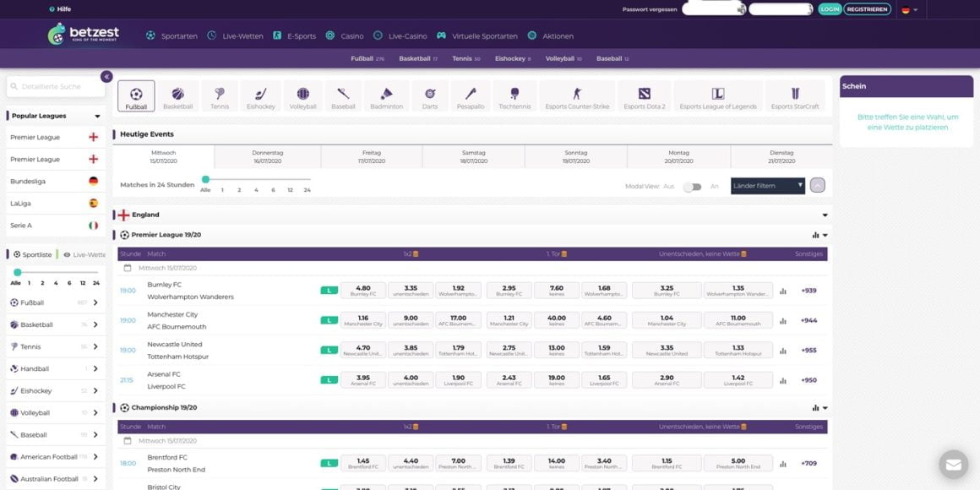Image resolution: width=980 pixels, height=490 pixels.
Task: Select the Fußball sport icon tile
Action: tap(136, 96)
